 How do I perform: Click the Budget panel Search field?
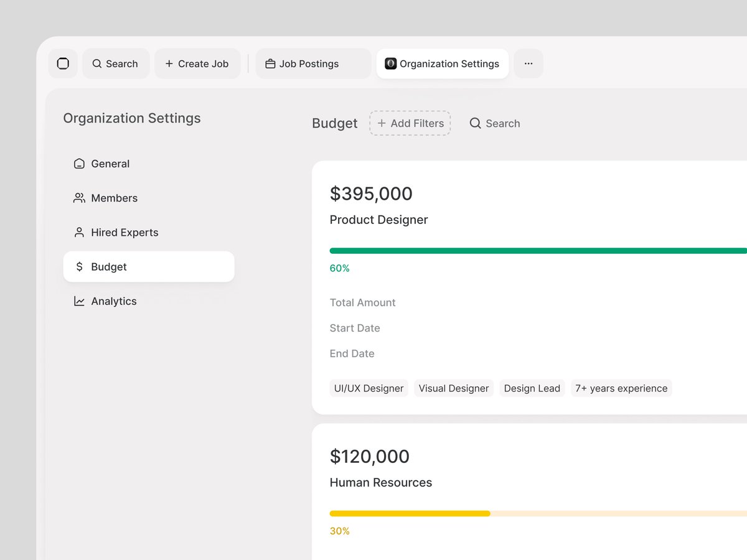[x=495, y=123]
